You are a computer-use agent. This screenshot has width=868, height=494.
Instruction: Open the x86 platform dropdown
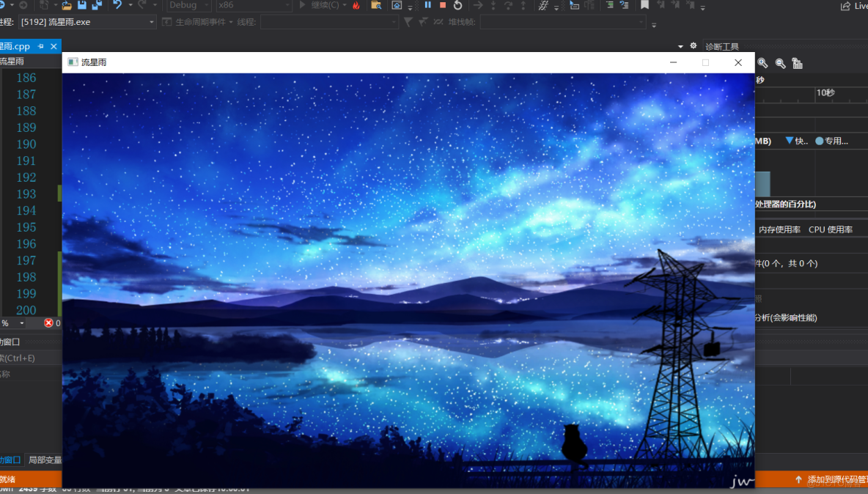point(254,5)
